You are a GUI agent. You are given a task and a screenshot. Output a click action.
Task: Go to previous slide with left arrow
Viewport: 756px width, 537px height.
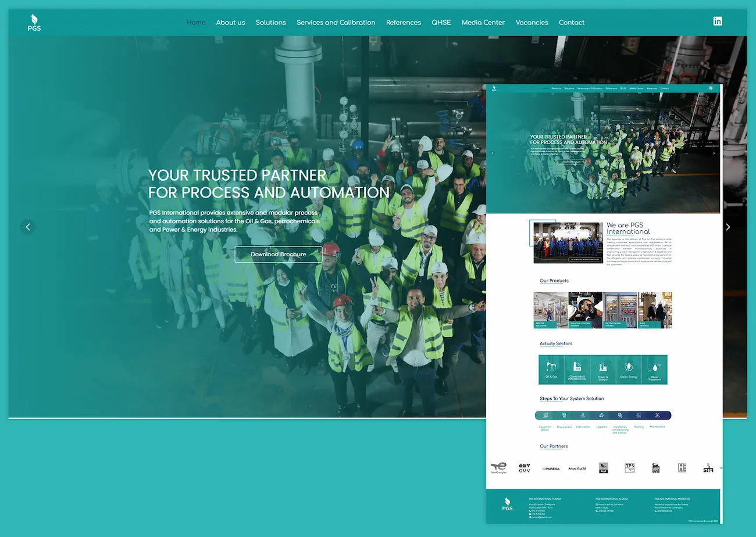[x=27, y=227]
